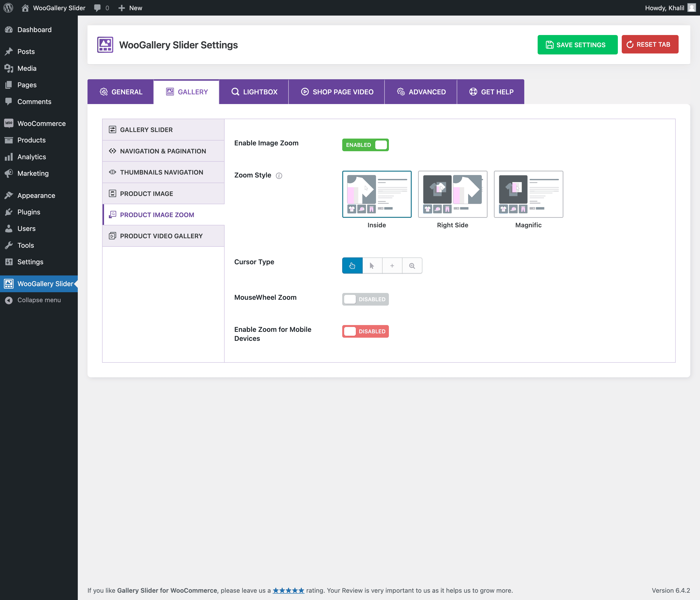Toggle the MouseWheel Zoom switch

click(365, 299)
